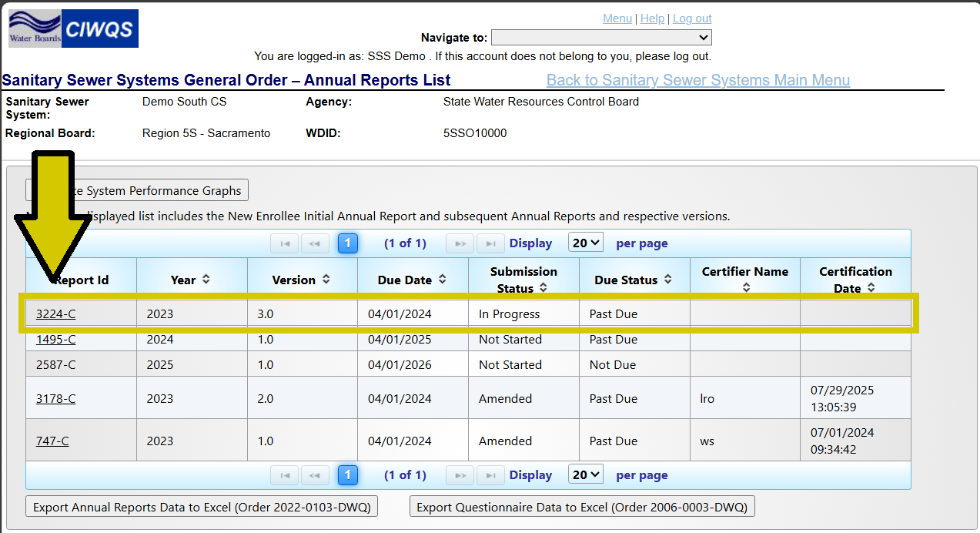The image size is (980, 533).
Task: Click Log out link
Action: point(692,18)
